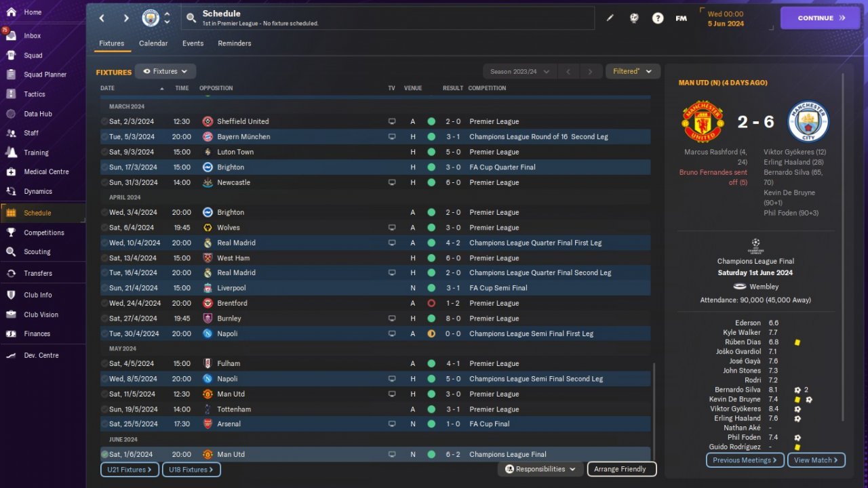
Task: Open the Medical Centre sidebar icon
Action: pyautogui.click(x=11, y=171)
